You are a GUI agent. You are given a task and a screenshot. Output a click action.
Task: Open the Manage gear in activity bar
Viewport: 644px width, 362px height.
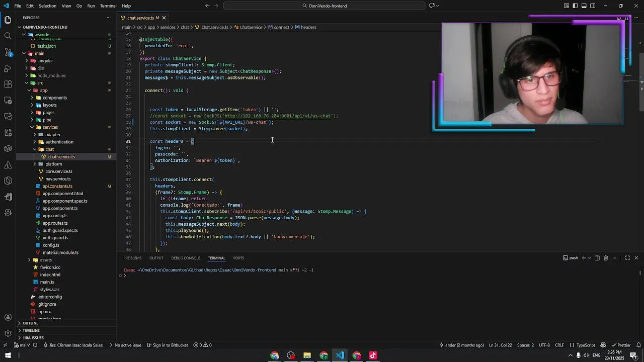8,333
